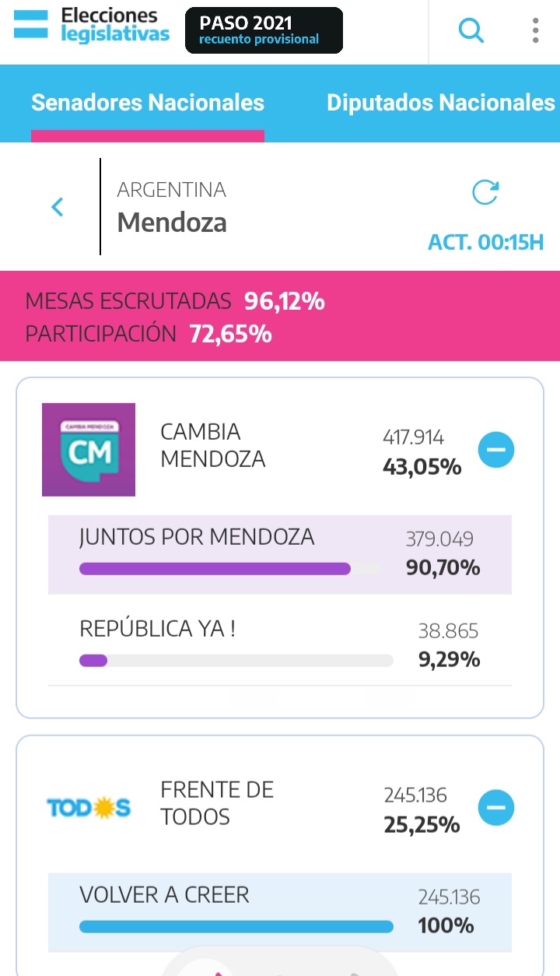This screenshot has height=976, width=560.
Task: Switch to Diputados Nacionales tab
Action: [440, 103]
